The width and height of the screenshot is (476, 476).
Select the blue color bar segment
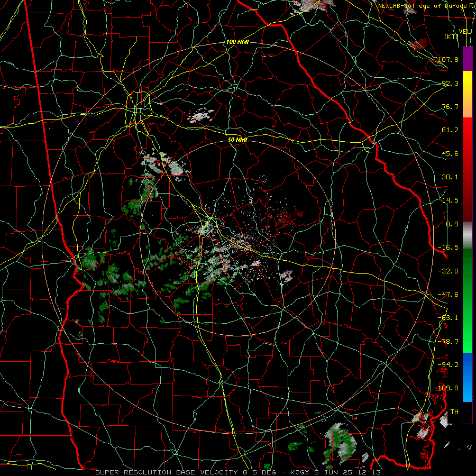[x=467, y=377]
